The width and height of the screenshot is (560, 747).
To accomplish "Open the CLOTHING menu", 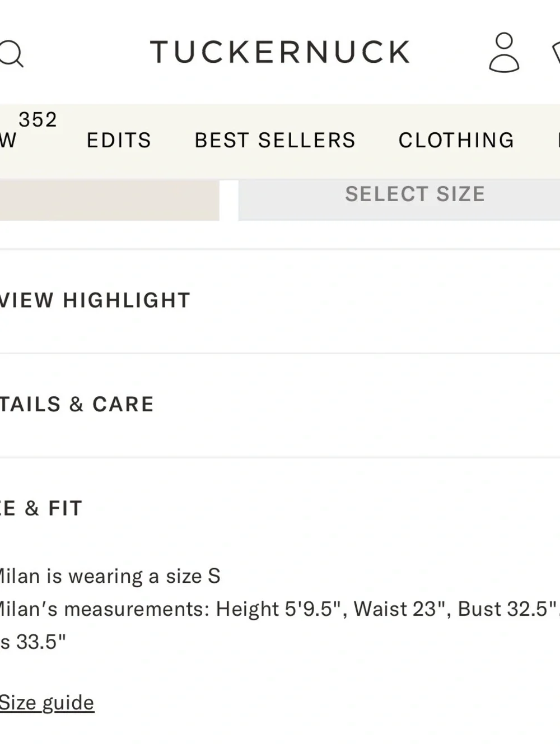I will tap(456, 140).
